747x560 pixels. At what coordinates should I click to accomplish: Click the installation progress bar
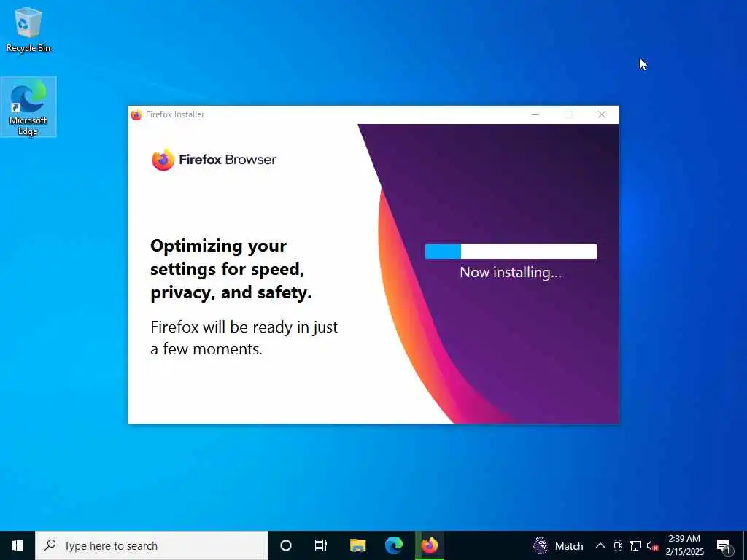(511, 252)
